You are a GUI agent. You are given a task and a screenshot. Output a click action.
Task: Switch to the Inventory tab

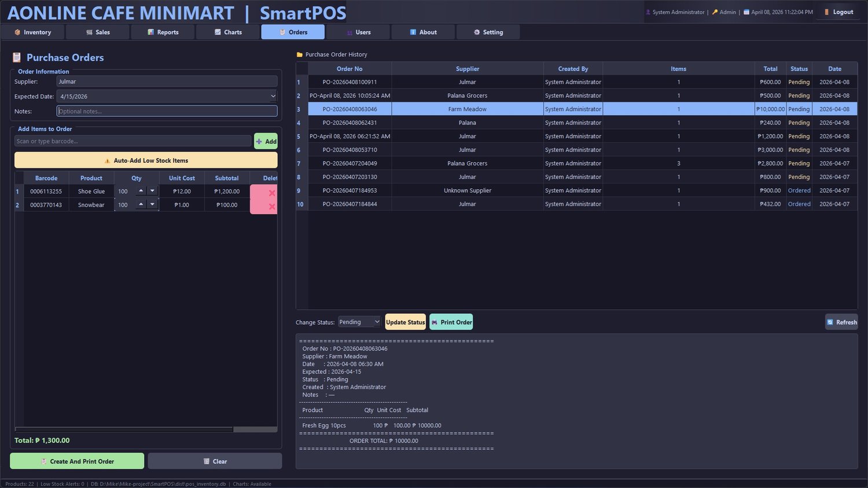[x=32, y=32]
